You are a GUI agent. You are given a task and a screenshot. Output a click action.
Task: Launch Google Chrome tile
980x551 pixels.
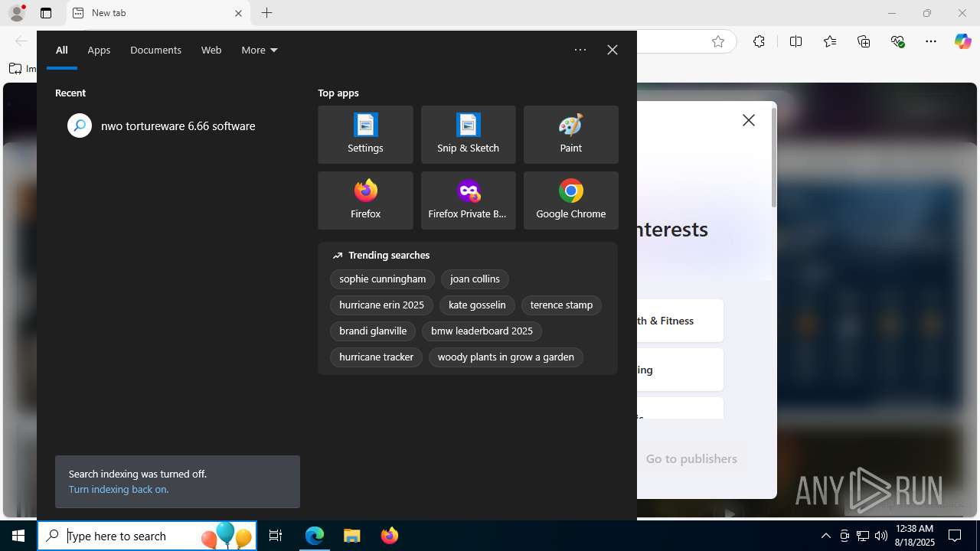[570, 201]
